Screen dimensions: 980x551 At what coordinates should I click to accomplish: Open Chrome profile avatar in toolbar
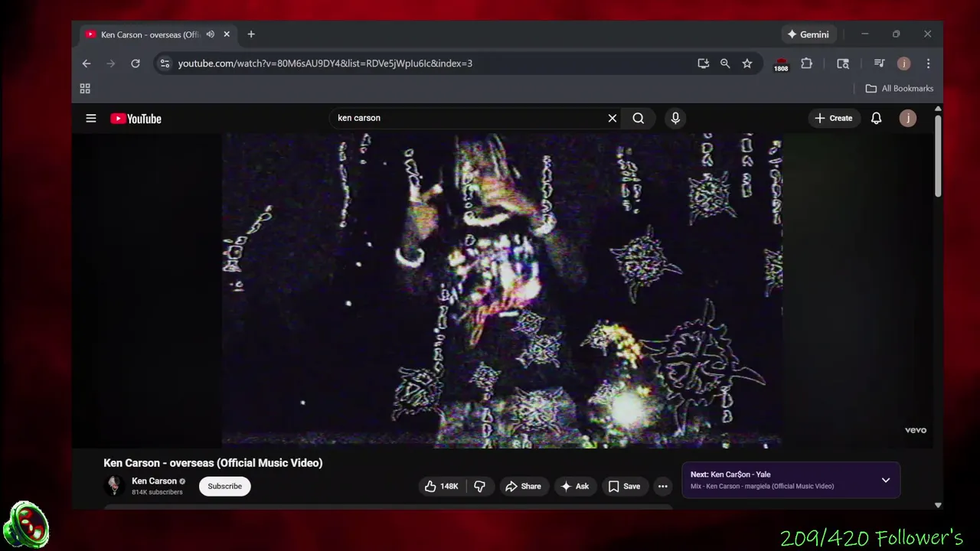903,64
